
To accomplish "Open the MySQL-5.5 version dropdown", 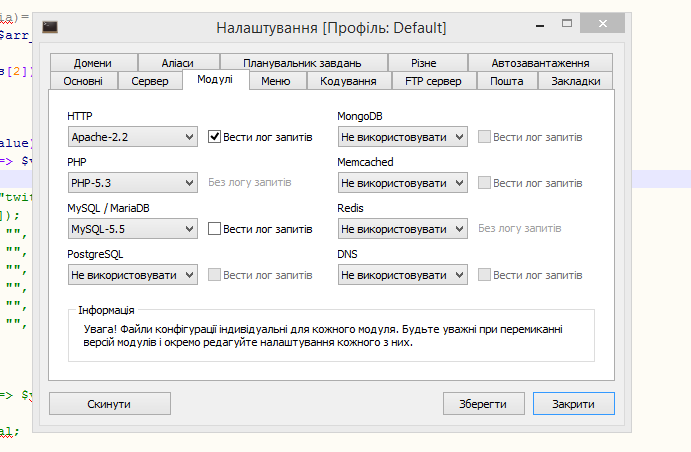I will pyautogui.click(x=132, y=229).
